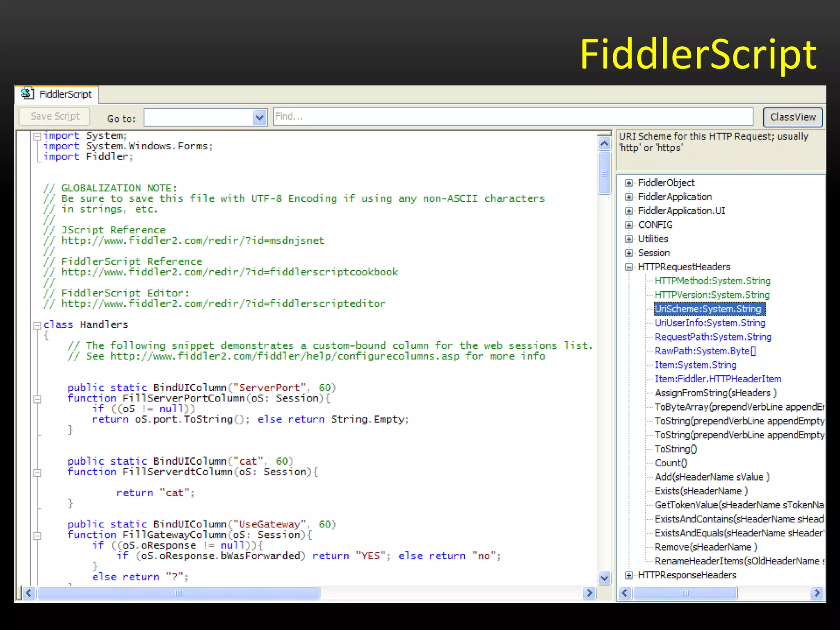Viewport: 840px width, 630px height.
Task: Click the class tree scroll left arrow
Action: 625,593
